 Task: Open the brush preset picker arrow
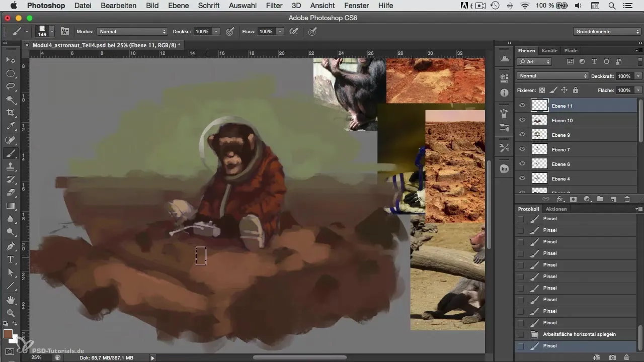click(52, 31)
